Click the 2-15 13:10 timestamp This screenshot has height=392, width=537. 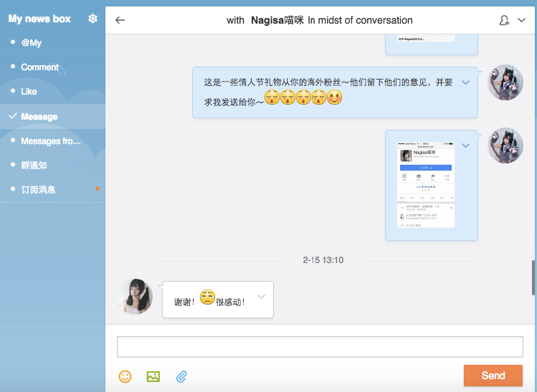pos(323,260)
